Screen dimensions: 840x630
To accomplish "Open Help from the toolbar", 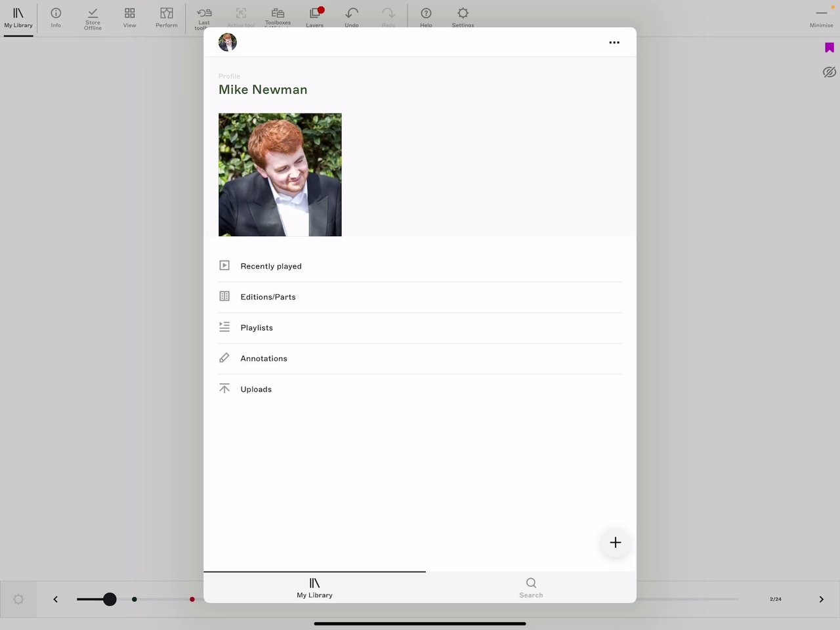I will [426, 16].
